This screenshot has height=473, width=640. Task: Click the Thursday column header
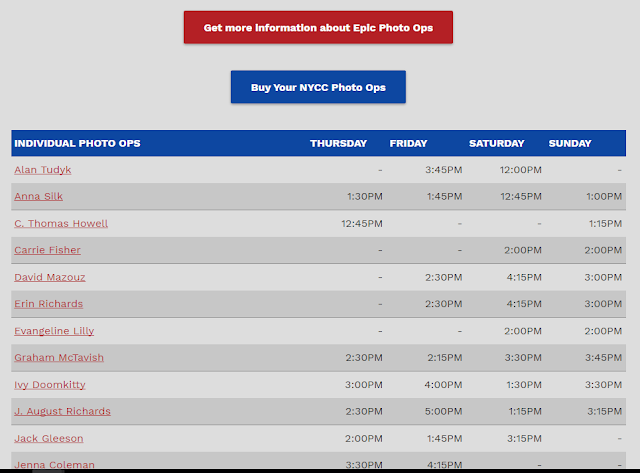[x=338, y=144]
